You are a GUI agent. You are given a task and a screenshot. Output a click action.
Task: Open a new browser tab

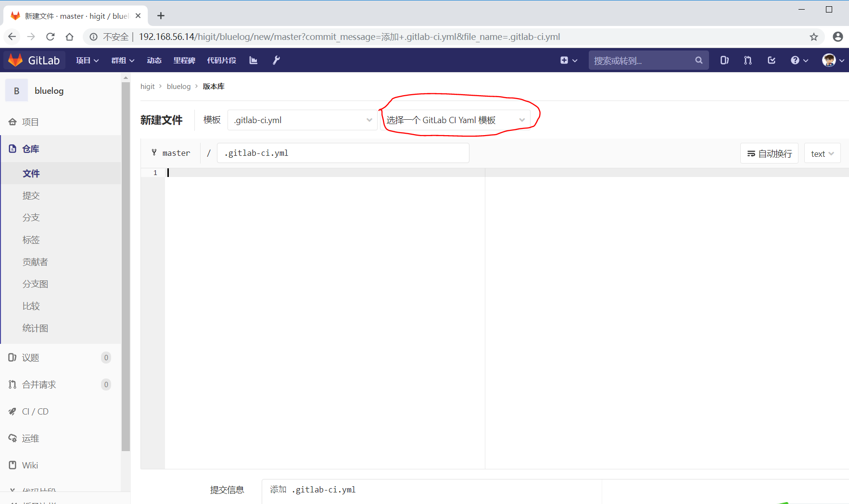pyautogui.click(x=161, y=16)
